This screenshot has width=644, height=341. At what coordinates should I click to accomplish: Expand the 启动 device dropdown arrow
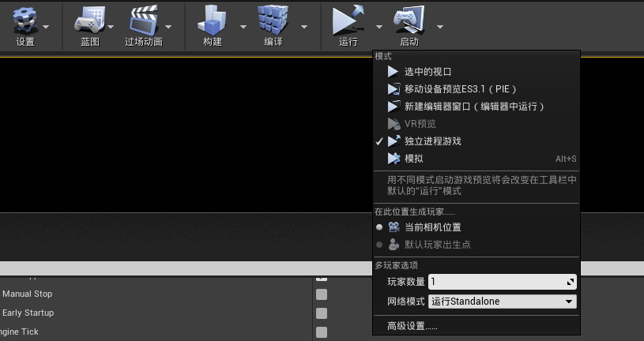point(440,27)
